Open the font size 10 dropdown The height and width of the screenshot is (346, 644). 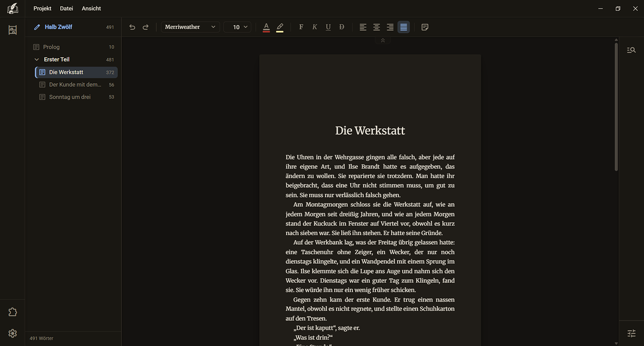237,27
